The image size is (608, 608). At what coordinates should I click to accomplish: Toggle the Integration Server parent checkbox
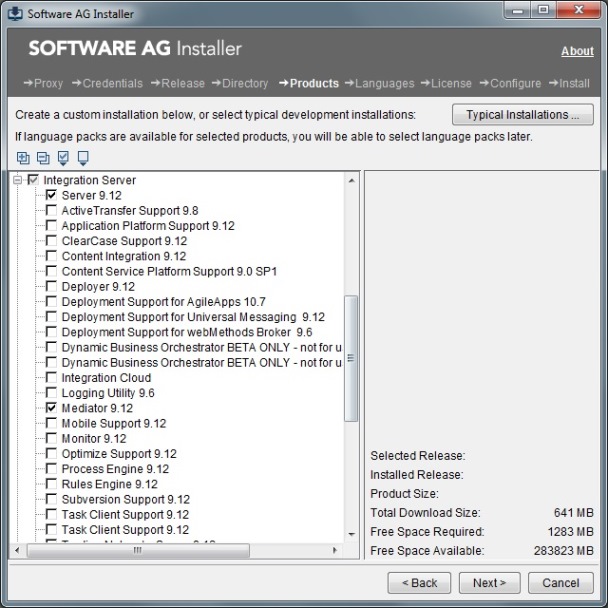tap(33, 180)
